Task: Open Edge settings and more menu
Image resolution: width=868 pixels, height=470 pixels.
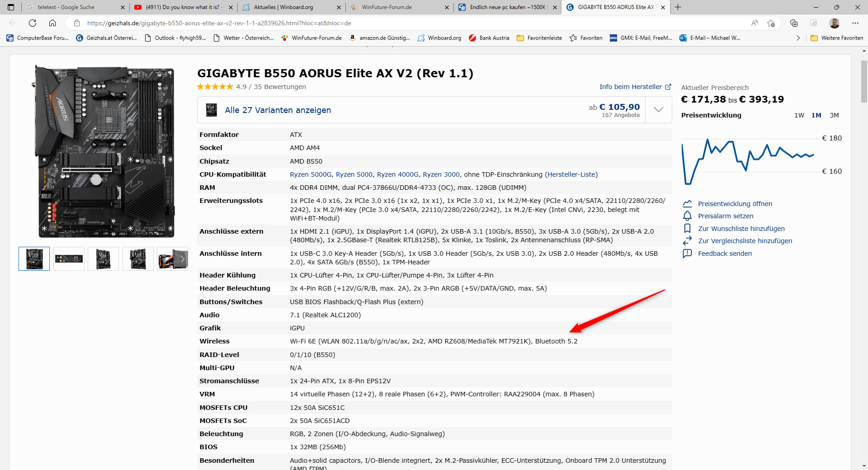Action: coord(855,23)
